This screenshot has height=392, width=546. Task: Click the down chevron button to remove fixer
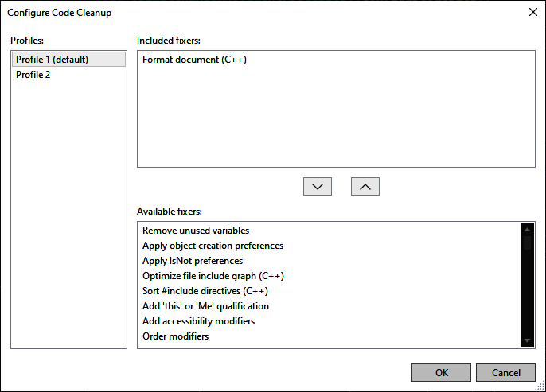pos(318,186)
